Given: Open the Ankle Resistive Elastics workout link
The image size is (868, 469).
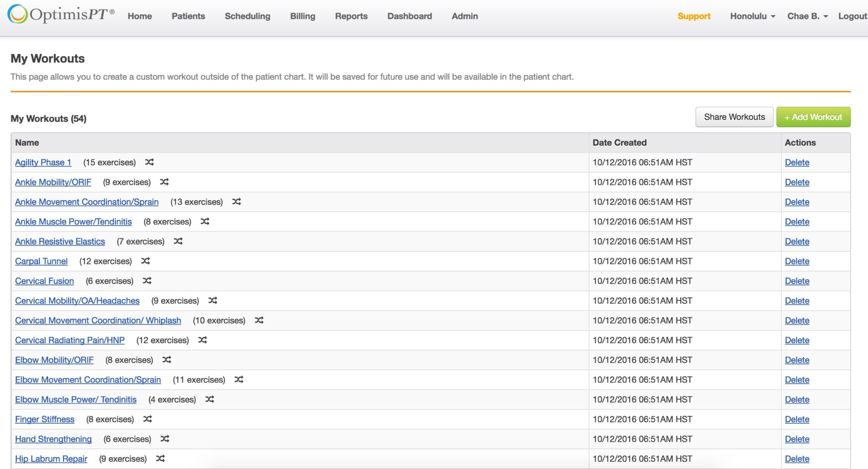Looking at the screenshot, I should pyautogui.click(x=60, y=241).
